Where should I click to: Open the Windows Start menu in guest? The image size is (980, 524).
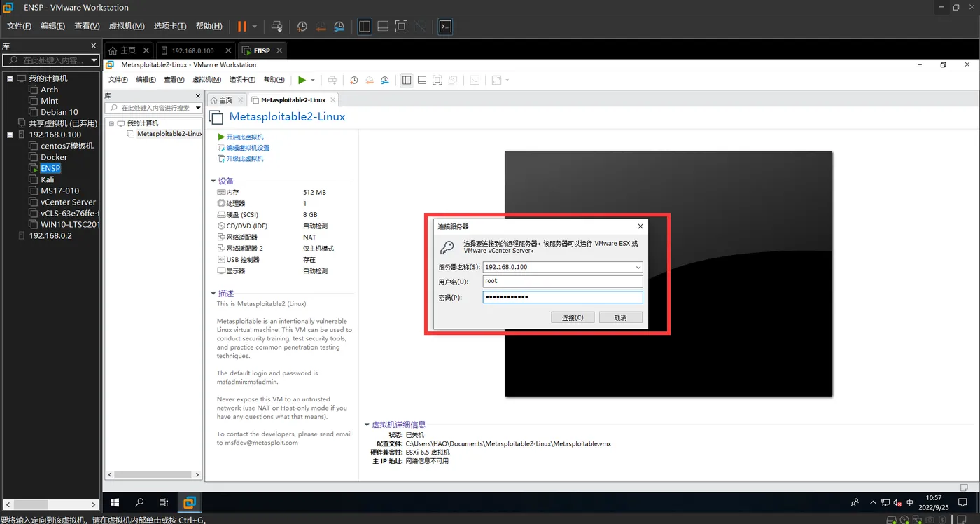[x=115, y=502]
